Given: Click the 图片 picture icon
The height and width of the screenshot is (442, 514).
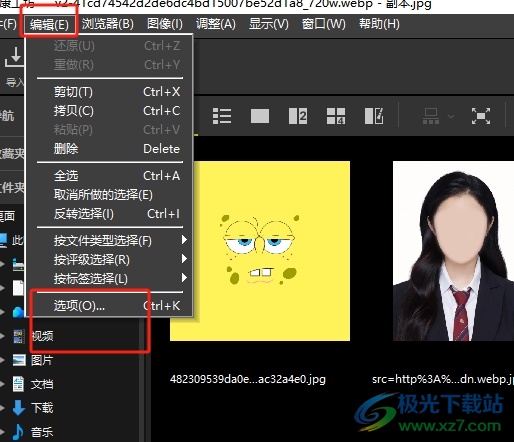Looking at the screenshot, I should point(19,360).
